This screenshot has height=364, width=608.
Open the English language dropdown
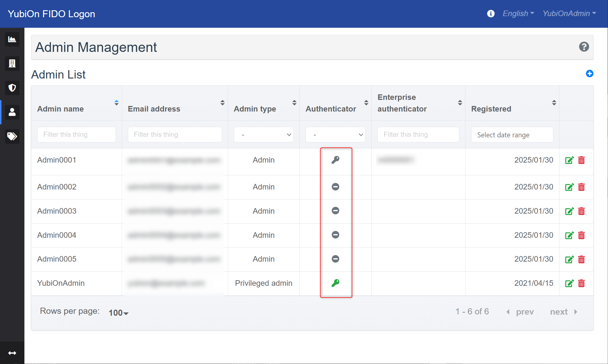(518, 13)
